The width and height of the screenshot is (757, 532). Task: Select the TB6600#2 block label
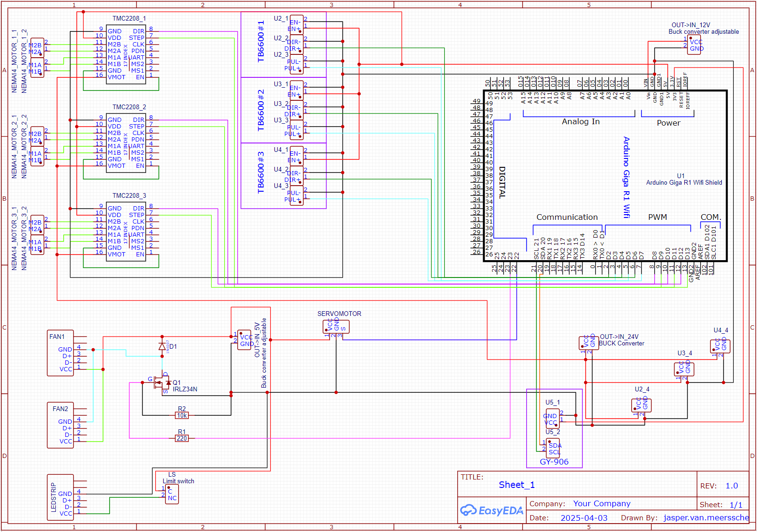point(261,110)
